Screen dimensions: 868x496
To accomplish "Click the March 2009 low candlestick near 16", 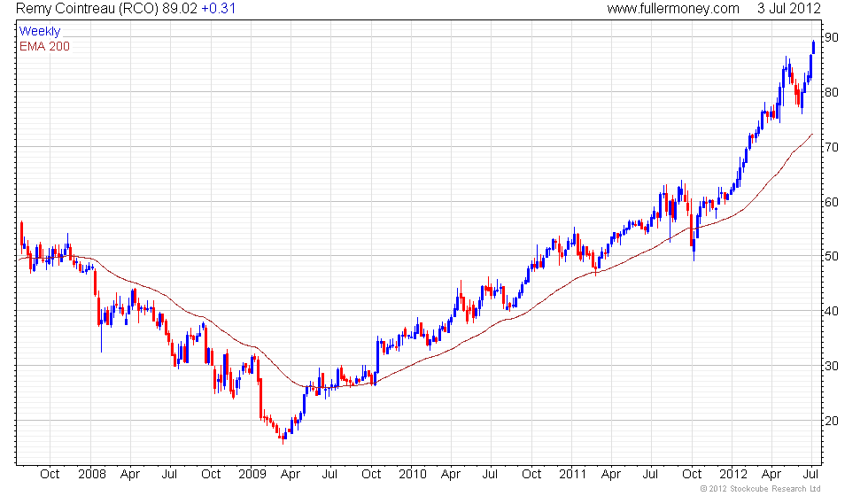I will pos(283,438).
